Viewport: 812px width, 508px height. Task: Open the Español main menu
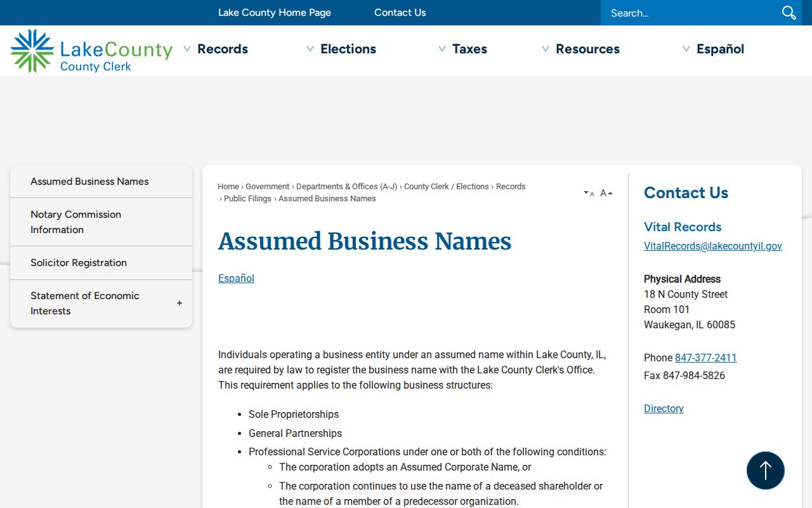(x=720, y=49)
